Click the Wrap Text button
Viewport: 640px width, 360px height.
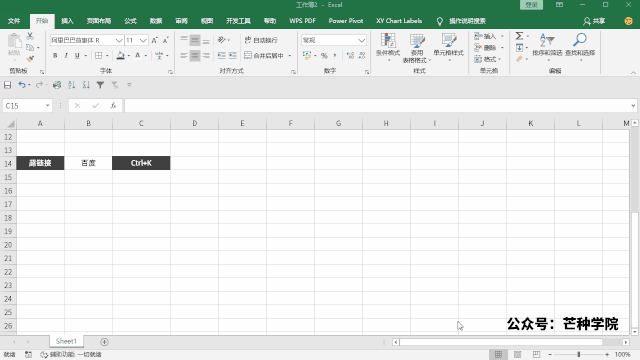tap(261, 40)
